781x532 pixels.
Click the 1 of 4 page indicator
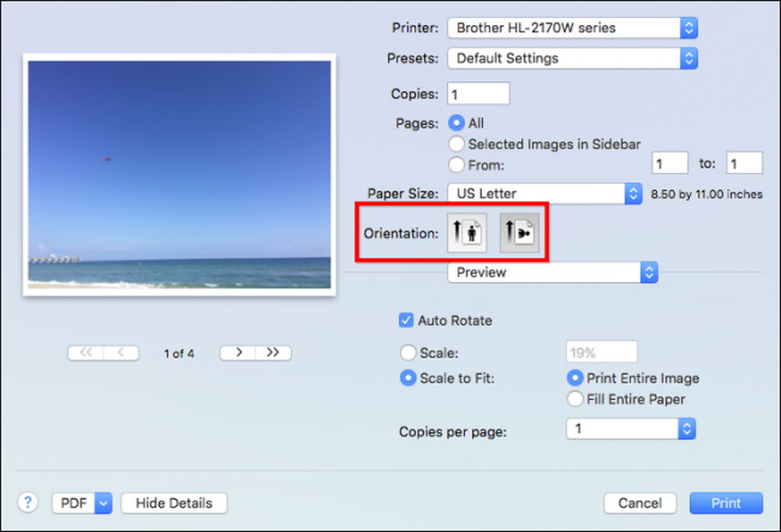coord(179,354)
